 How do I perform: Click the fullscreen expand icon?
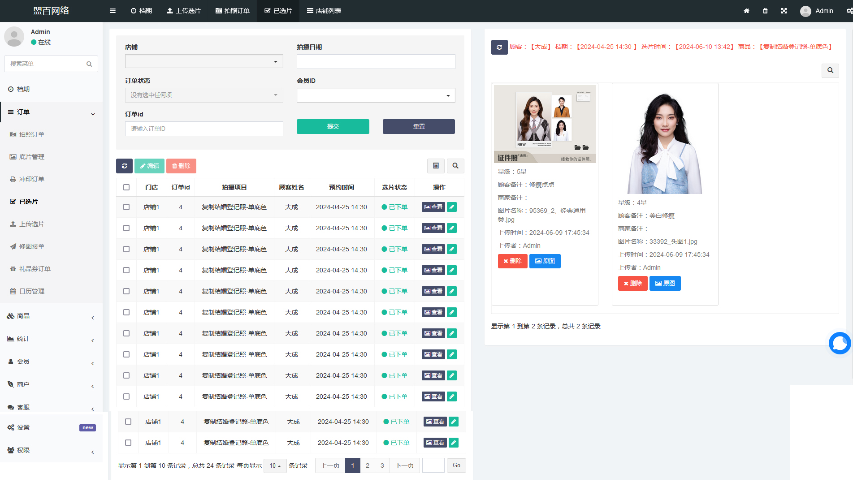pyautogui.click(x=784, y=11)
